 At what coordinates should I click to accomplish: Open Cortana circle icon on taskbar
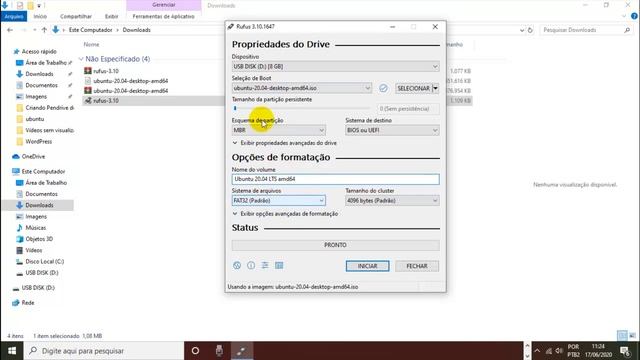click(x=196, y=351)
